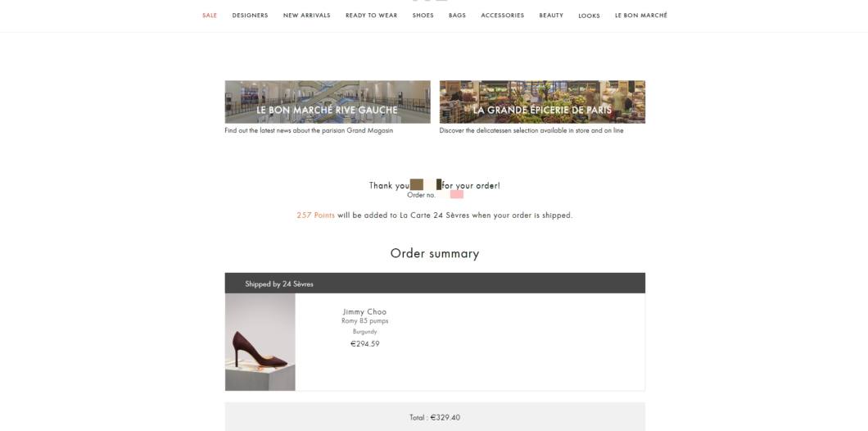868x431 pixels.
Task: Open READY TO WEAR category
Action: 372,16
